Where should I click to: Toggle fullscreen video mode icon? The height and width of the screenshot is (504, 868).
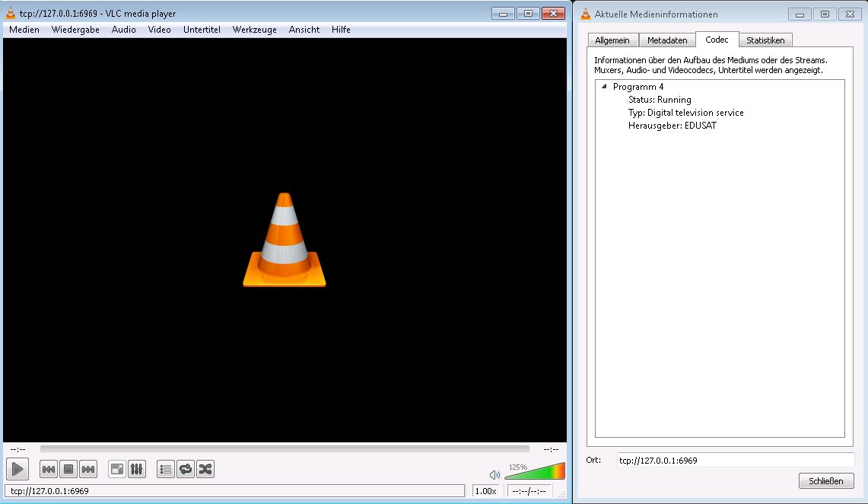pyautogui.click(x=117, y=469)
